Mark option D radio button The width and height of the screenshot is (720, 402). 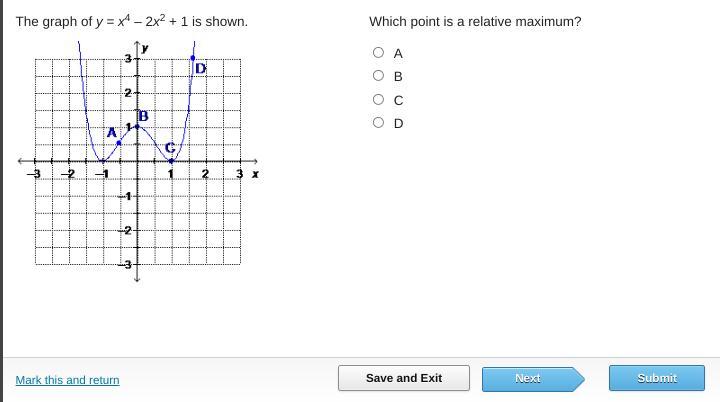click(x=378, y=123)
